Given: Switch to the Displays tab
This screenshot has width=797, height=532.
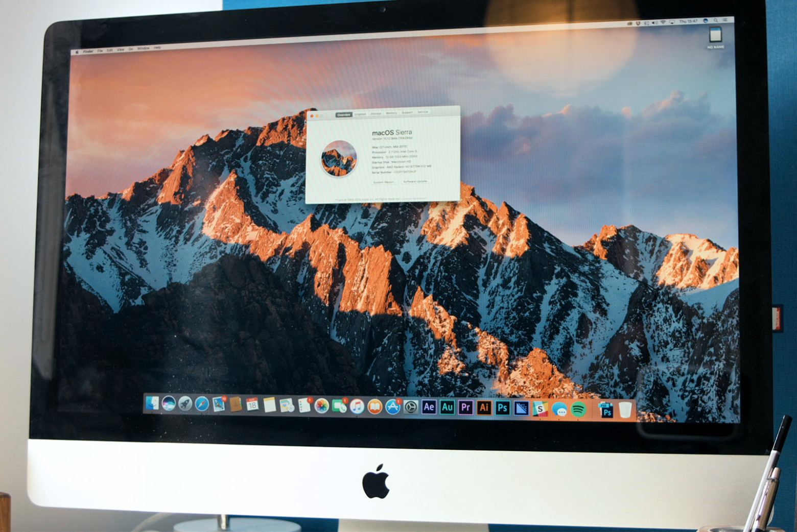Looking at the screenshot, I should 360,114.
